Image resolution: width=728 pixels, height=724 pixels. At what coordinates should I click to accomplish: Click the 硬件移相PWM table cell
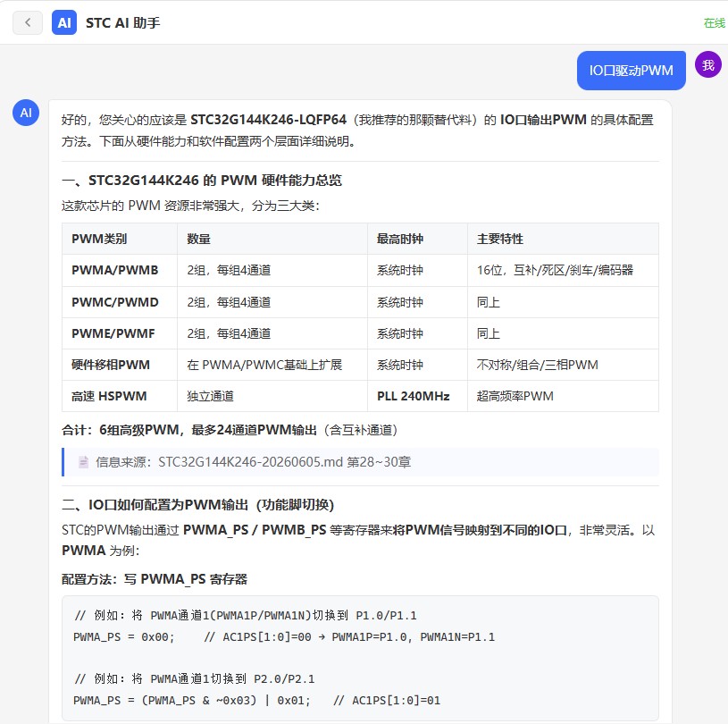120,365
